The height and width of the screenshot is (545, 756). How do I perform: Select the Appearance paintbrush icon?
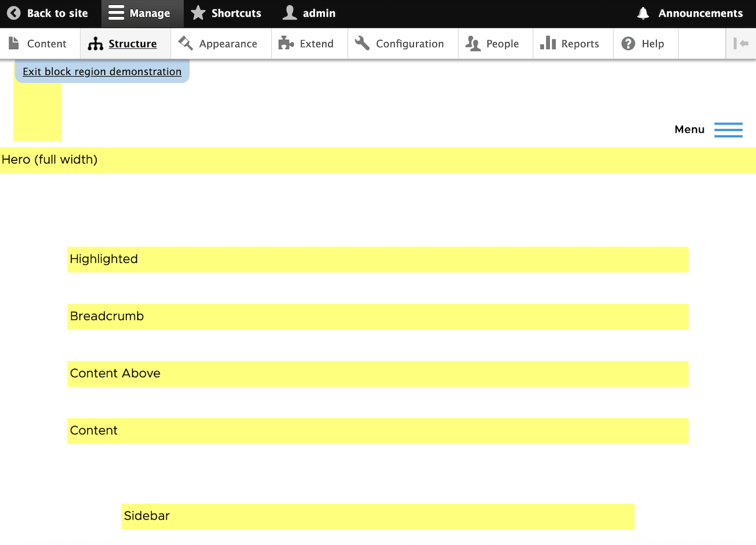click(185, 43)
